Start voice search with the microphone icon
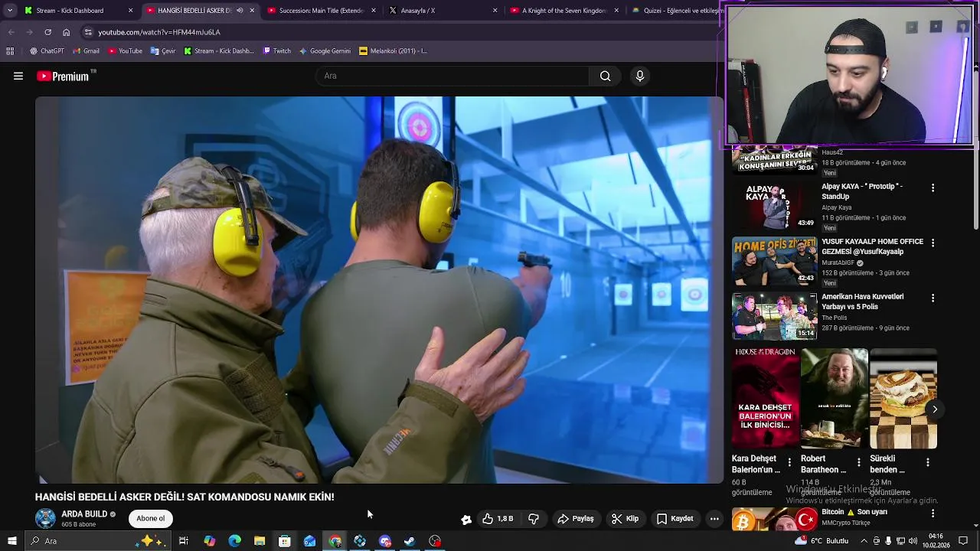Screen dimensions: 980x551 coord(640,76)
